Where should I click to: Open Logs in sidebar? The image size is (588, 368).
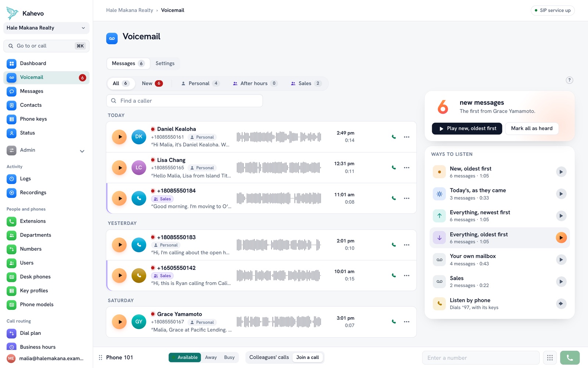[x=46, y=179]
